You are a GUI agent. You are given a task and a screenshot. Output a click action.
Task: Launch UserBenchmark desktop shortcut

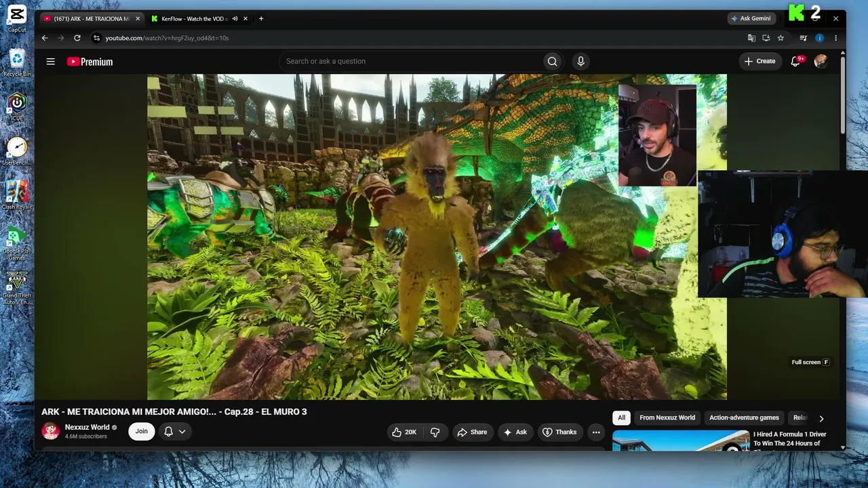tap(17, 151)
